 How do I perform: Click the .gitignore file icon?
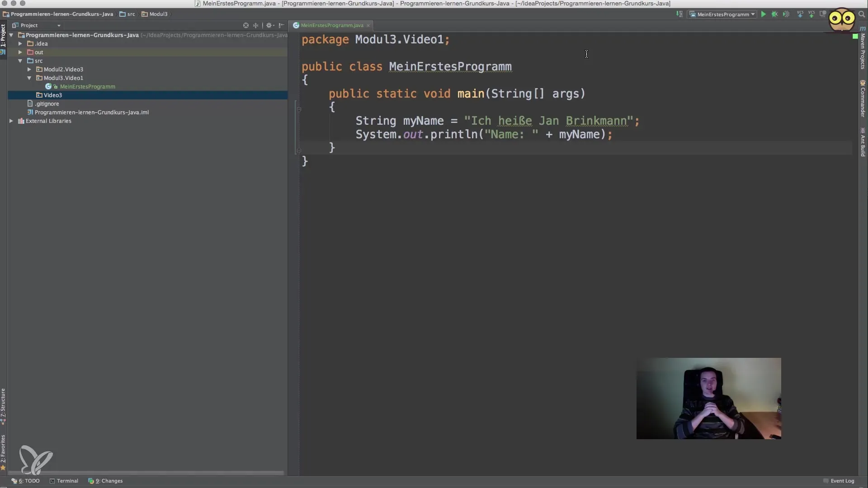pos(30,103)
